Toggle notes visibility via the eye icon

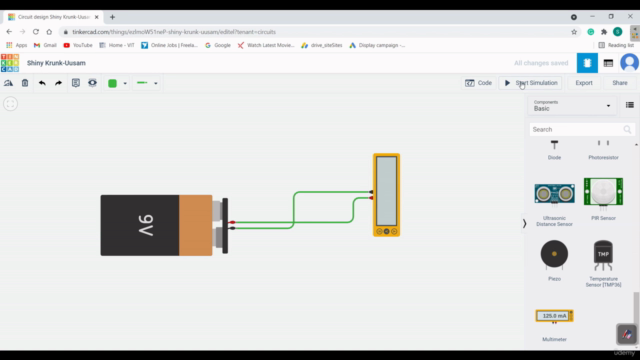point(93,83)
